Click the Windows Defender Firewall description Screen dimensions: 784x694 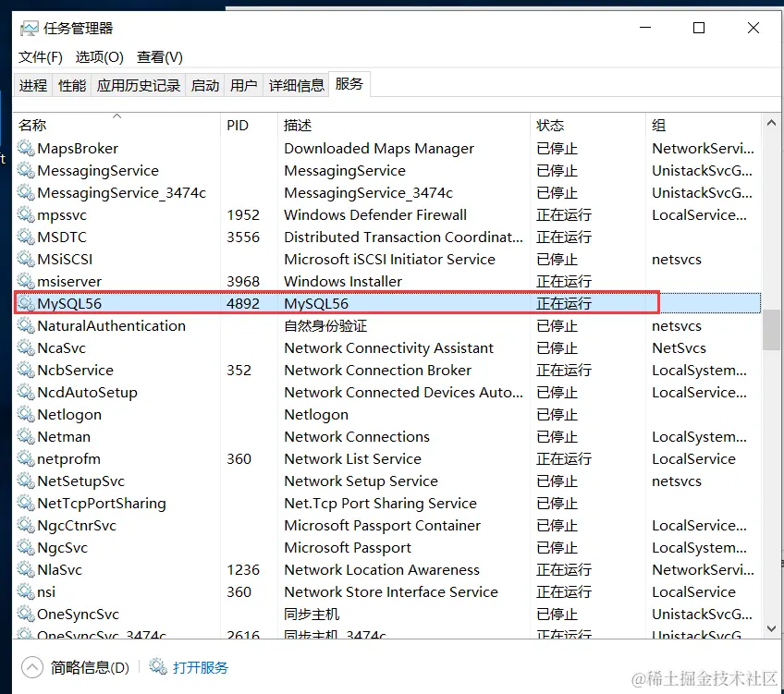pos(375,214)
